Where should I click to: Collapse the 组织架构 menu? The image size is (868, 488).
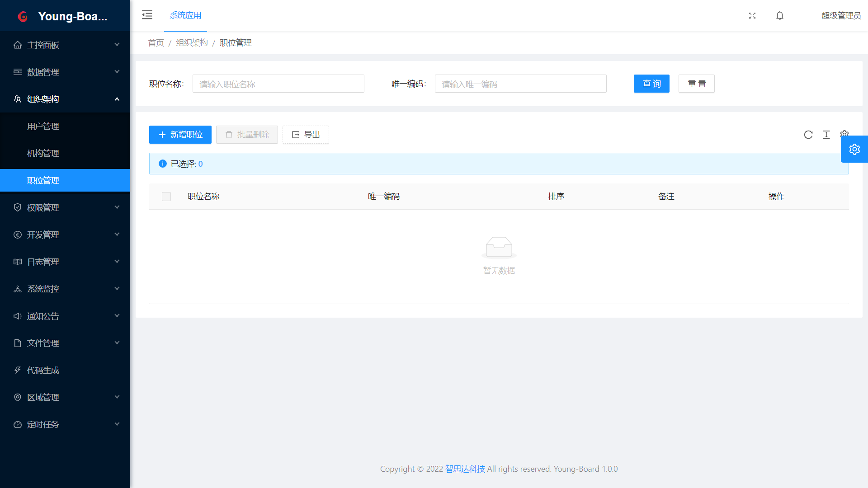[x=65, y=99]
